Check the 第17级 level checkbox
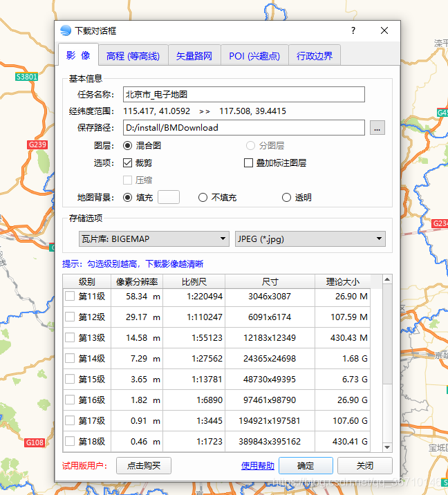 [x=70, y=420]
